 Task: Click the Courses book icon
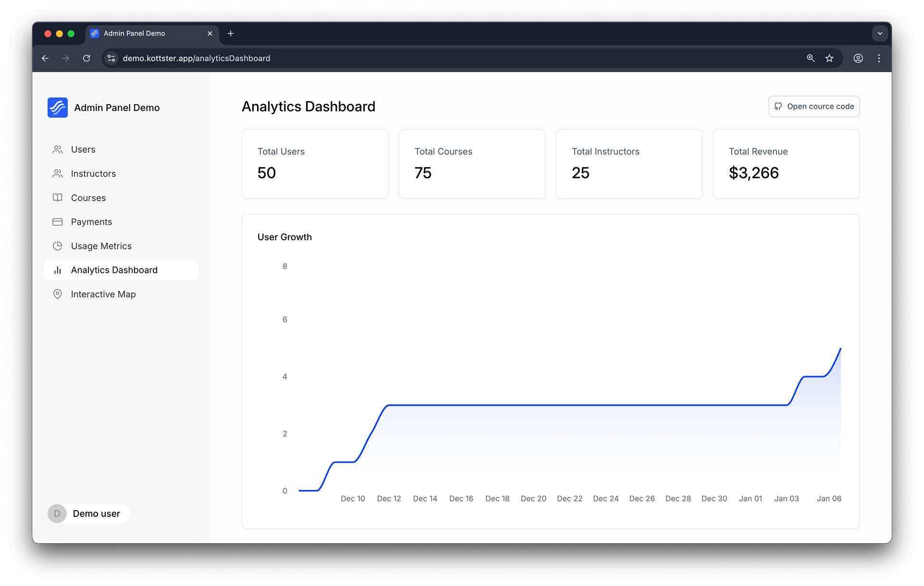58,197
